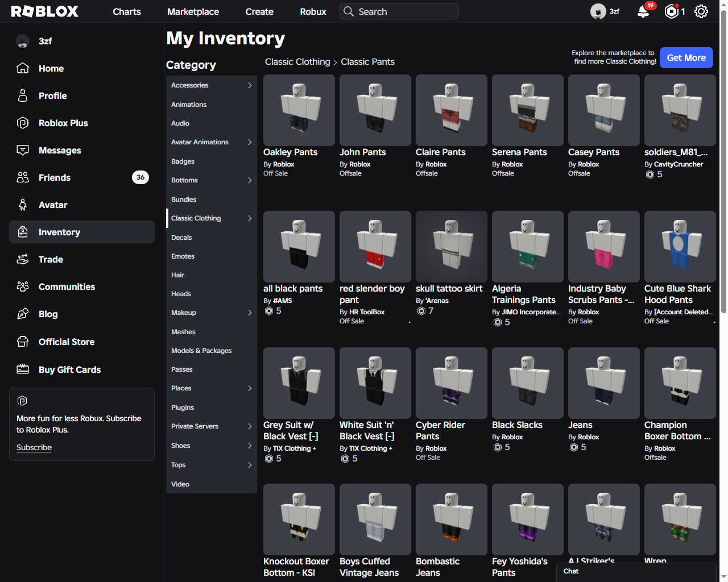Viewport: 728px width, 582px height.
Task: Open the Algeria Trainings Pants thumbnail
Action: click(528, 247)
